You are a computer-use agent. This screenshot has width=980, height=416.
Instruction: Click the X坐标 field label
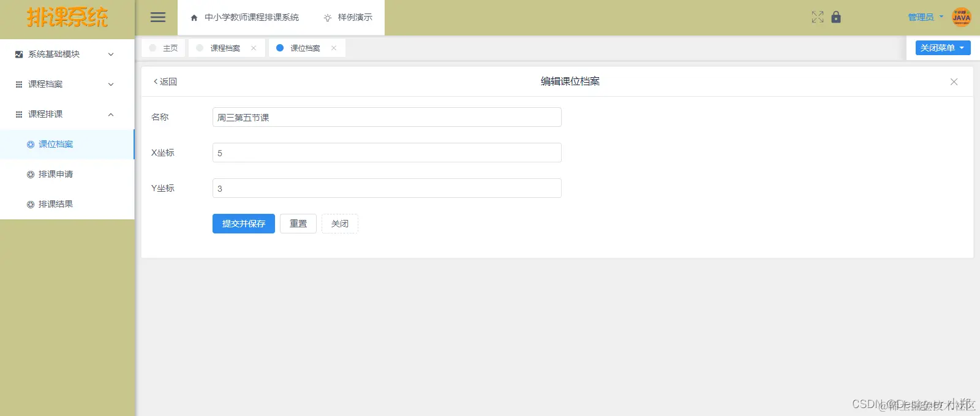163,153
